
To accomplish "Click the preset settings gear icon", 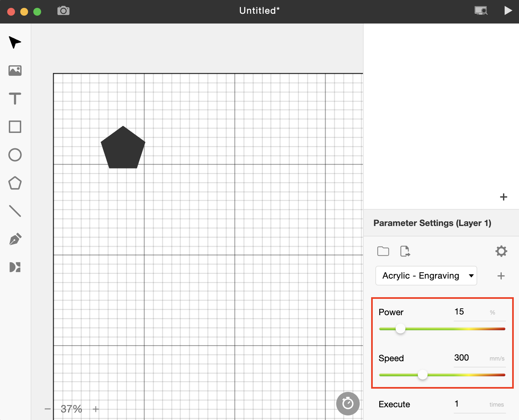I will (x=501, y=251).
